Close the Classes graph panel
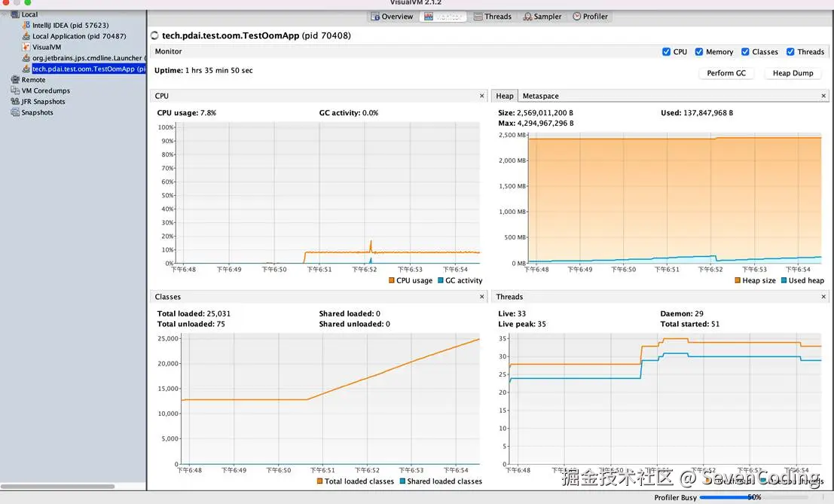 click(x=482, y=297)
